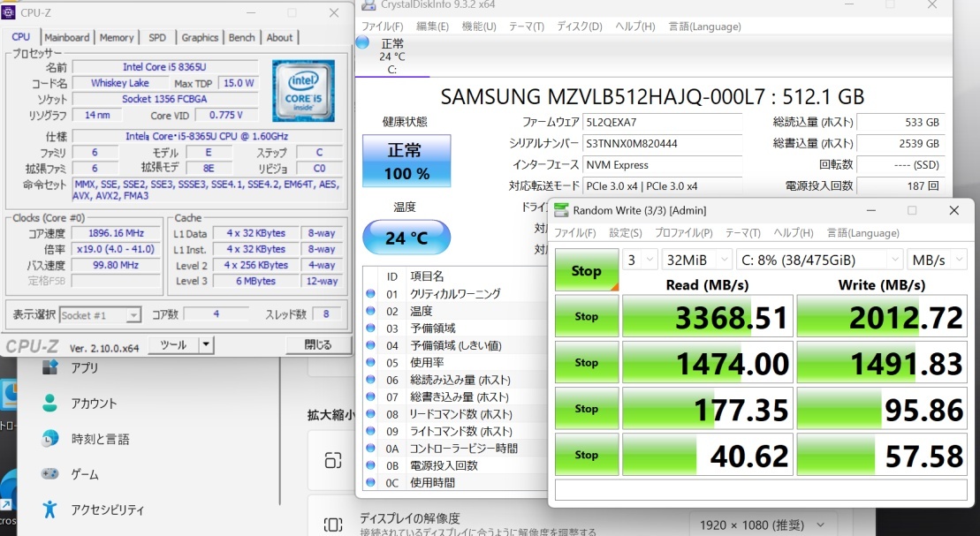
Task: Click the 95.86 write result bar
Action: tap(882, 409)
